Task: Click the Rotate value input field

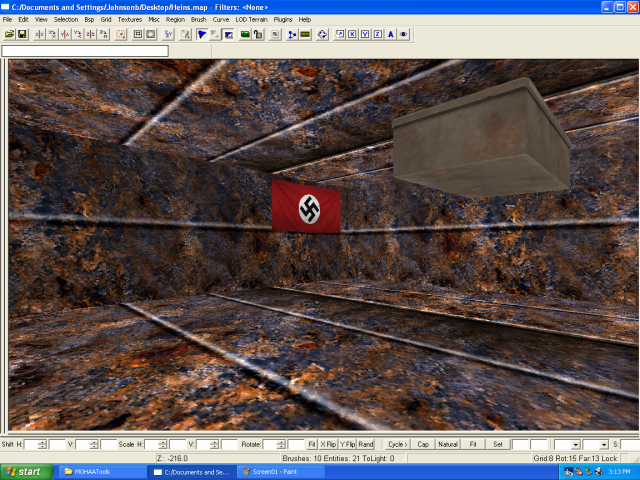Action: pyautogui.click(x=270, y=444)
